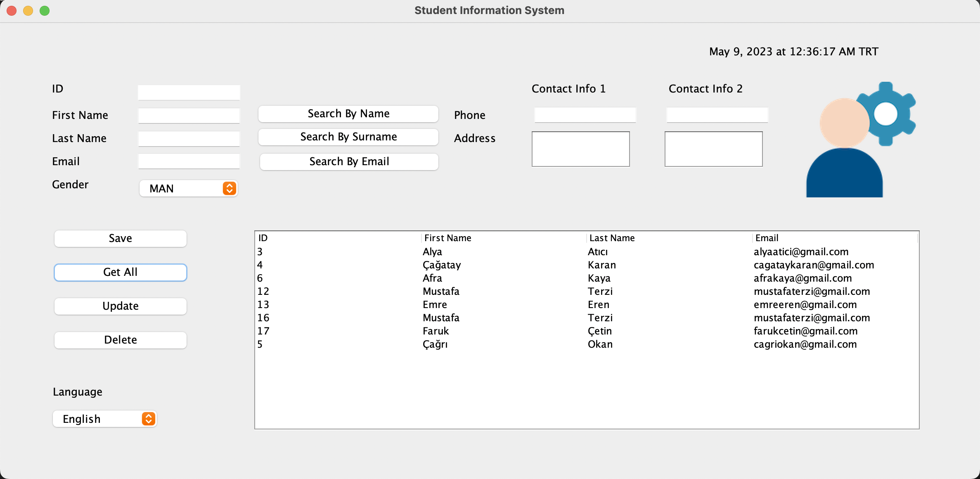Click the Email input field

(189, 161)
